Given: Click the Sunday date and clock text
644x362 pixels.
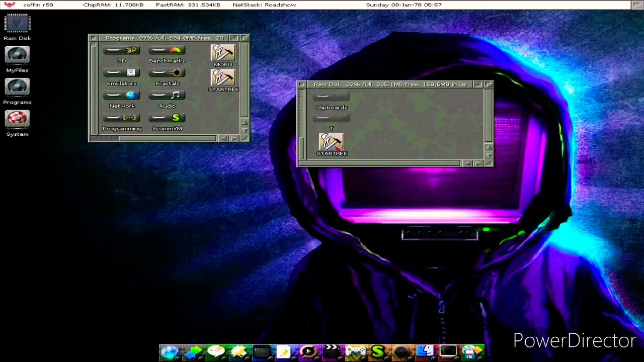Looking at the screenshot, I should click(404, 5).
